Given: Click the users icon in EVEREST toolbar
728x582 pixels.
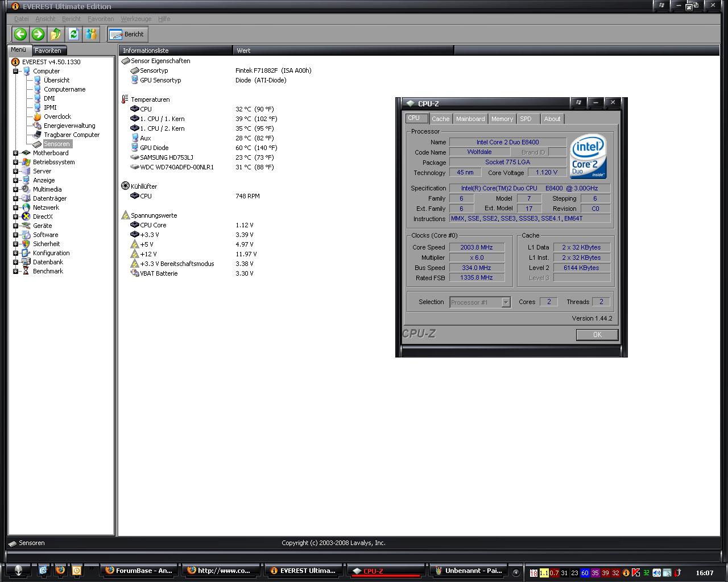Looking at the screenshot, I should (x=91, y=34).
